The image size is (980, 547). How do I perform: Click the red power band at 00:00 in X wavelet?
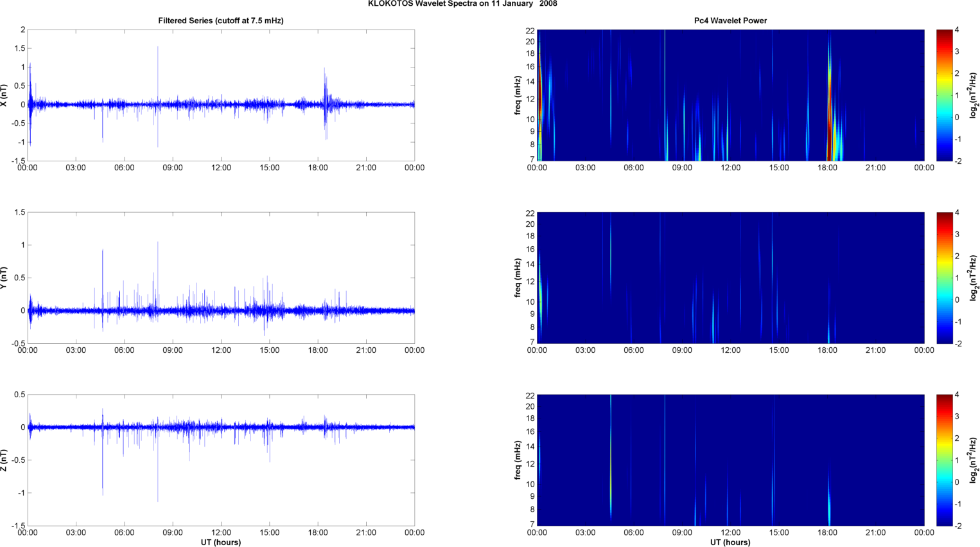click(x=539, y=96)
